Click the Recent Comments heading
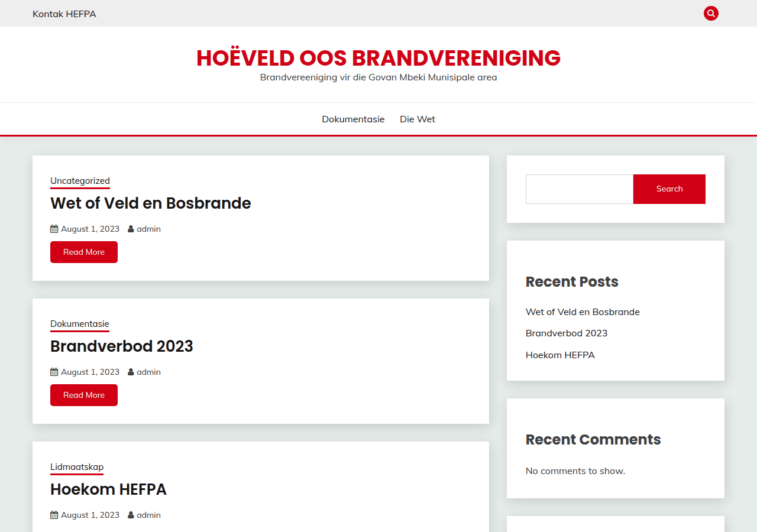Screen dimensions: 757x532 tap(593, 439)
